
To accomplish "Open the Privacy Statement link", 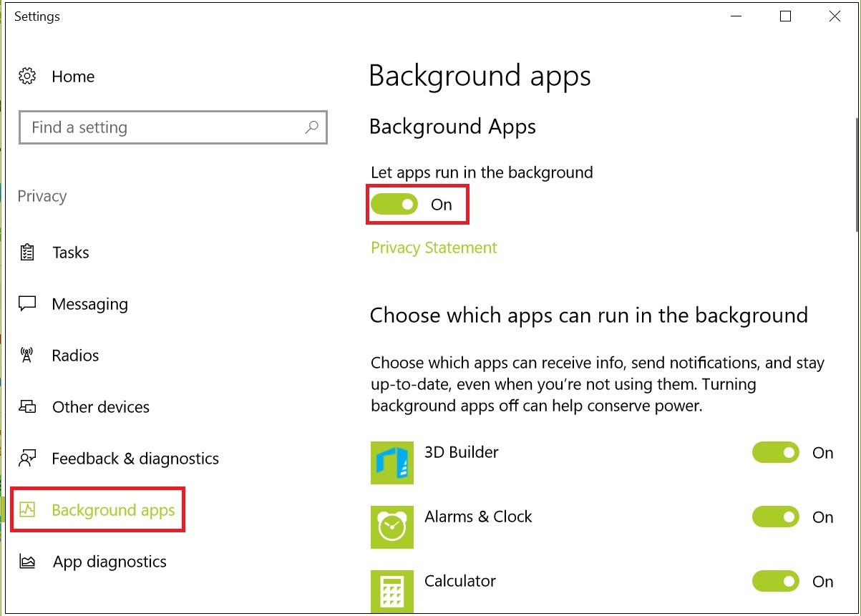I will (434, 248).
